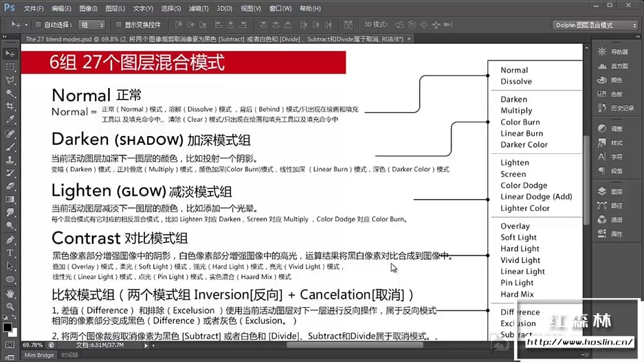Screen dimensions: 644x362
Task: Open the 文件(F) menu
Action: [34, 8]
